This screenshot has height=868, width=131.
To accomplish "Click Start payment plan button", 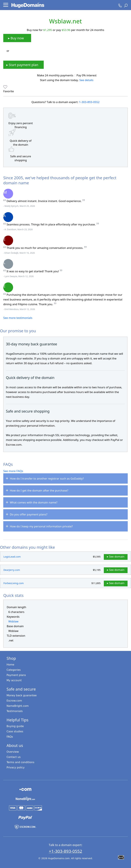I will pos(24,65).
